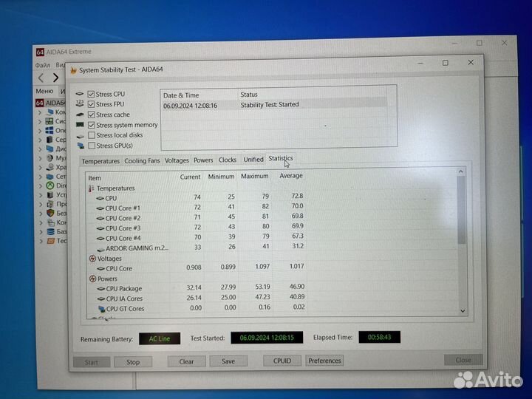Click the chip icon of CPU Package row
The image size is (532, 399).
pyautogui.click(x=100, y=289)
